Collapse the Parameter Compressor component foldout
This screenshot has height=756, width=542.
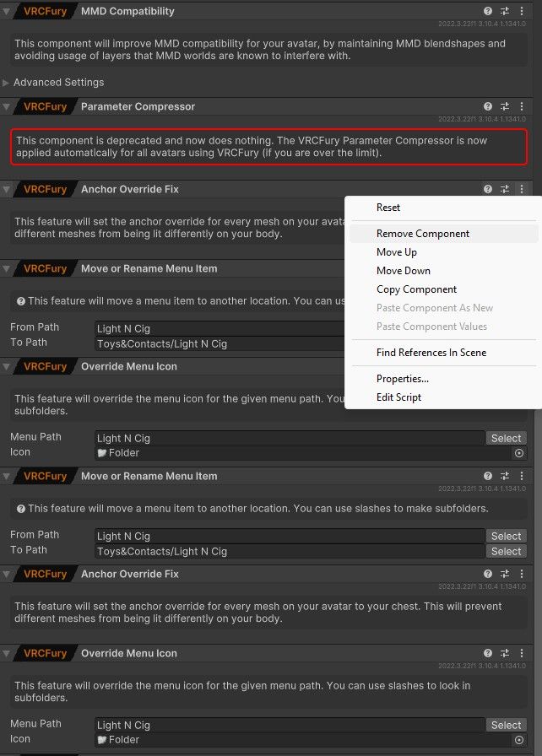coord(6,106)
